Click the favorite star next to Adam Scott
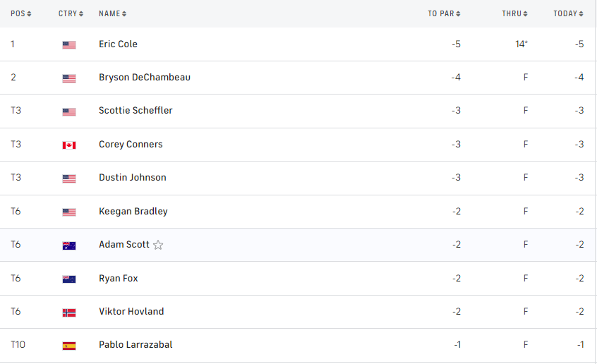 pyautogui.click(x=158, y=245)
